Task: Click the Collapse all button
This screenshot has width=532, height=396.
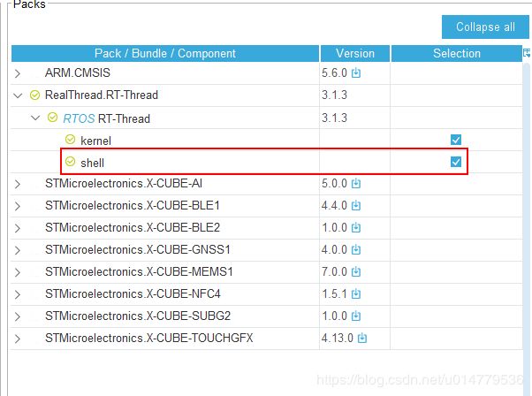Action: (x=485, y=27)
